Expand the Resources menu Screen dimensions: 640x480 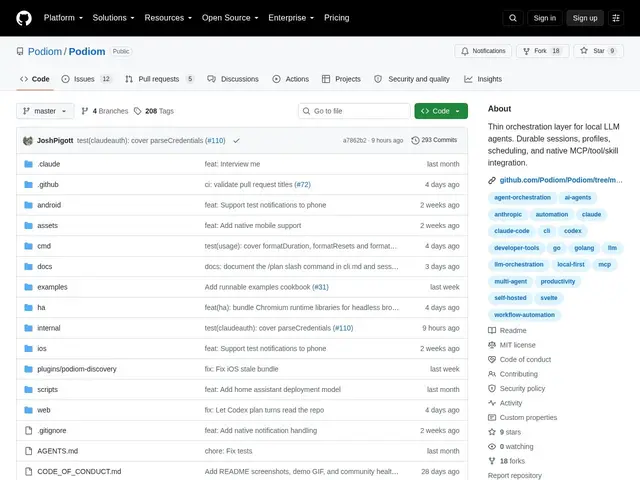coord(168,18)
